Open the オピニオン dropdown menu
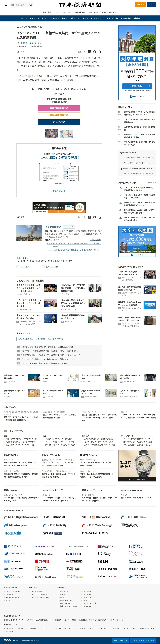 pyautogui.click(x=83, y=18)
